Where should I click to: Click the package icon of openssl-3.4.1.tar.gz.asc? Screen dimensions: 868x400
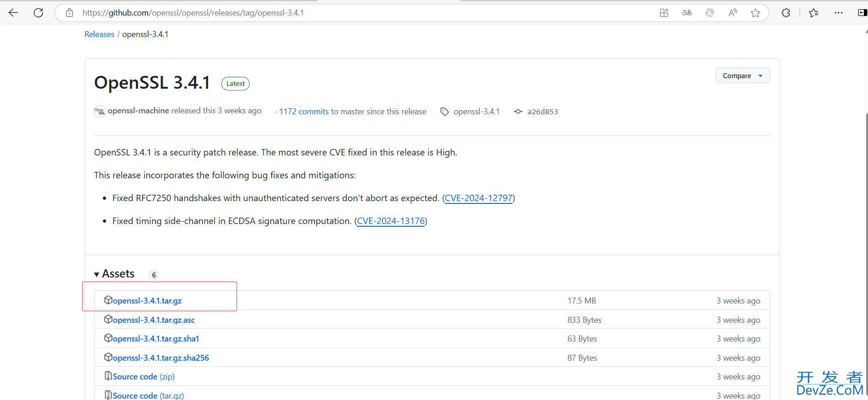point(108,319)
